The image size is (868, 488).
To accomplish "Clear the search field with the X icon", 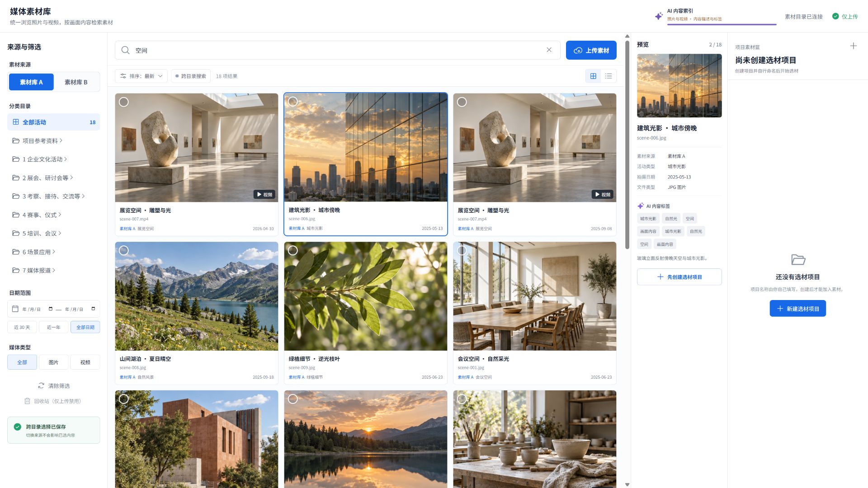I will click(549, 50).
